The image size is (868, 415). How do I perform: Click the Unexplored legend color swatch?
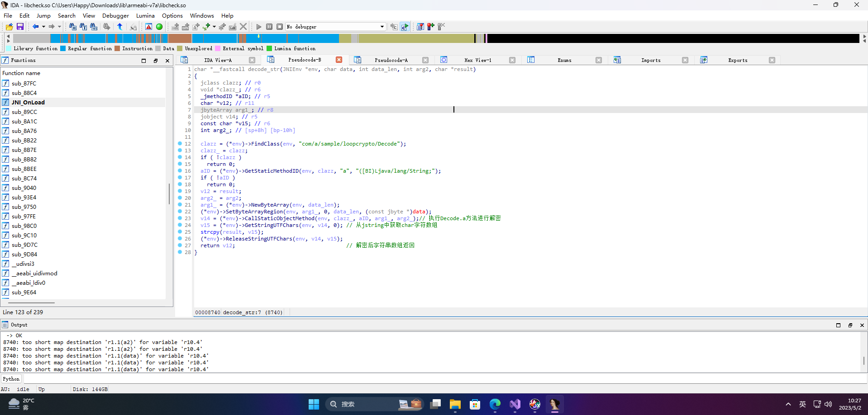click(180, 48)
